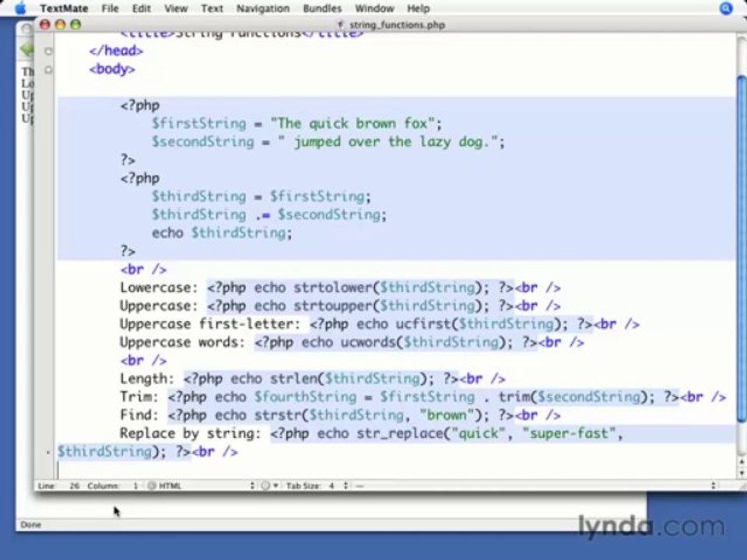The width and height of the screenshot is (747, 560).
Task: Click the Line 26 indicator
Action: point(58,485)
